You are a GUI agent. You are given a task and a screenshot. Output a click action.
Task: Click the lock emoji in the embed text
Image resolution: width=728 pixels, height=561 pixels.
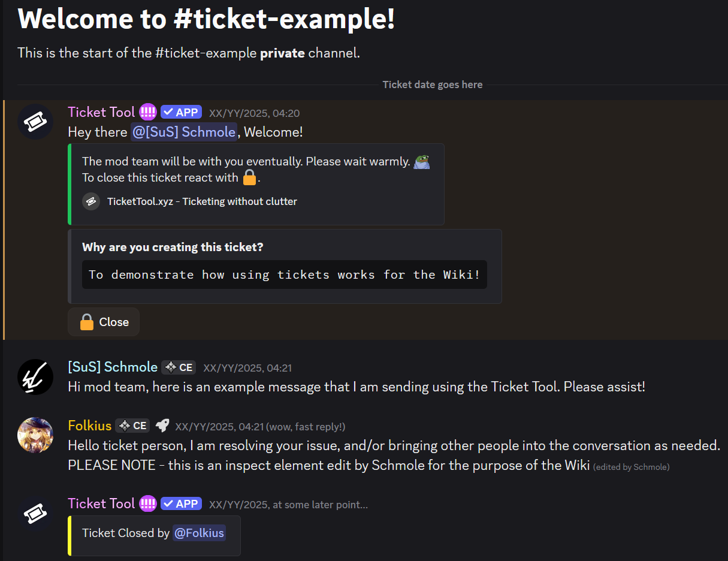(x=249, y=177)
